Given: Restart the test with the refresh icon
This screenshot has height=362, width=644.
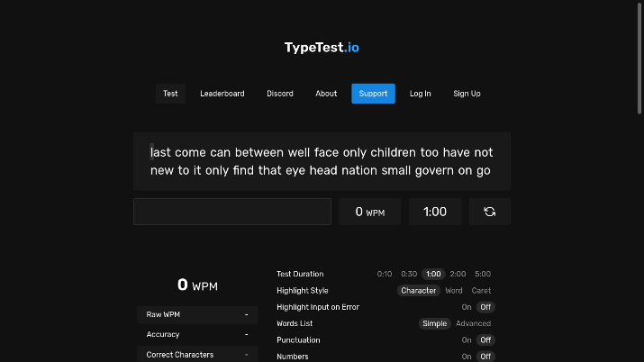Looking at the screenshot, I should [490, 212].
